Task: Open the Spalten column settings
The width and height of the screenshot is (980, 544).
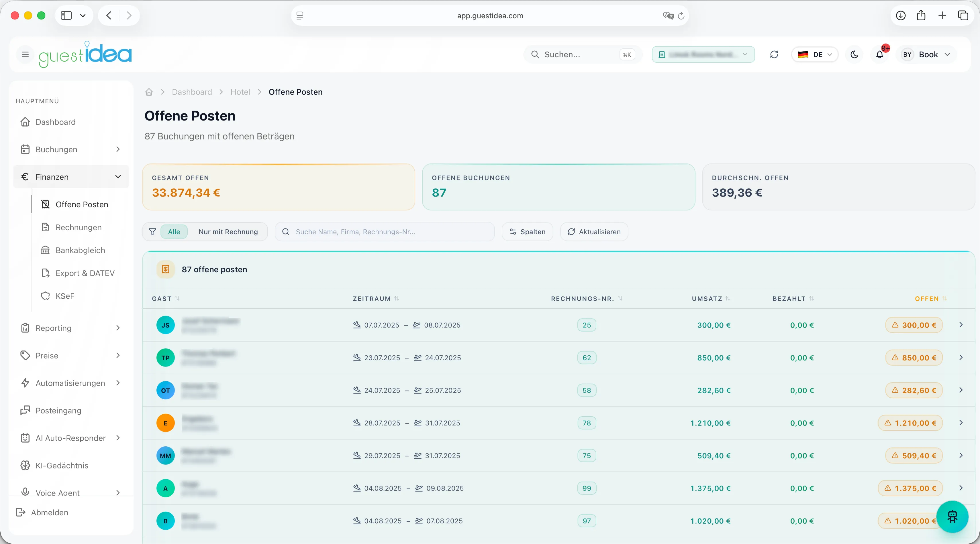Action: [527, 232]
